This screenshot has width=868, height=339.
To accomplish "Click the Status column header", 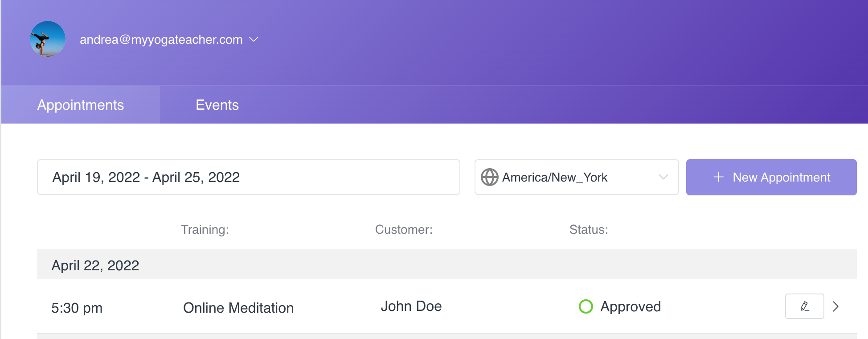I will (588, 229).
